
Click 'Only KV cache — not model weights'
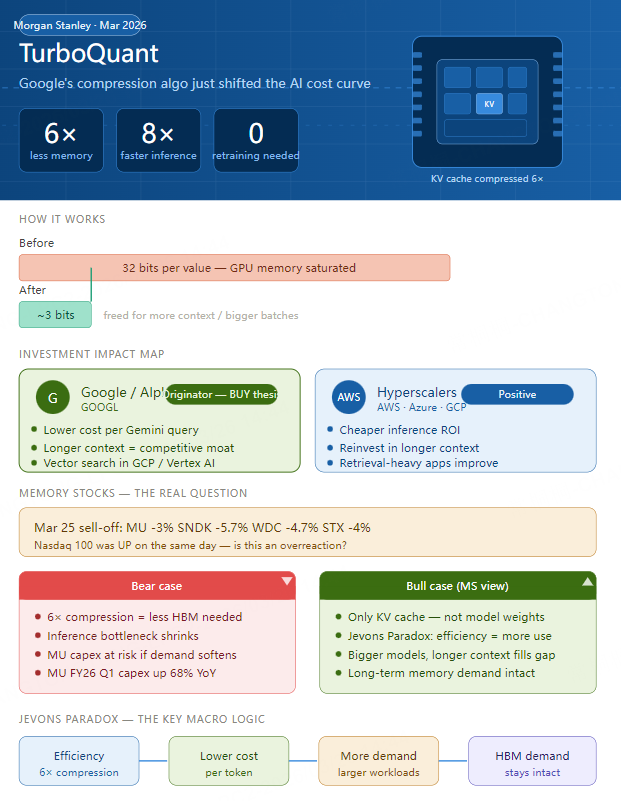click(446, 617)
